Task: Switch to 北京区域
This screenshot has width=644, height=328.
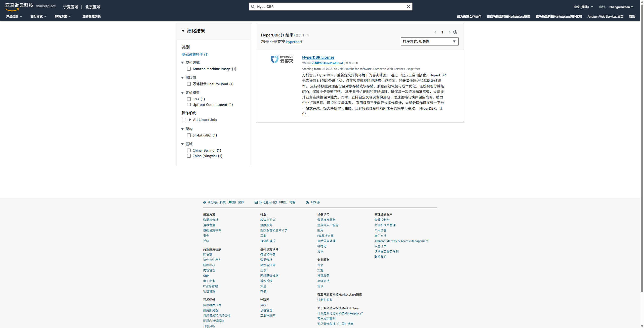Action: click(x=93, y=7)
